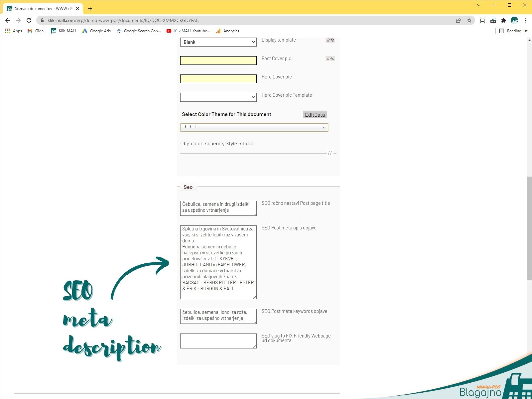This screenshot has width=532, height=399.
Task: Click the SEO meta keywords textarea
Action: (218, 316)
